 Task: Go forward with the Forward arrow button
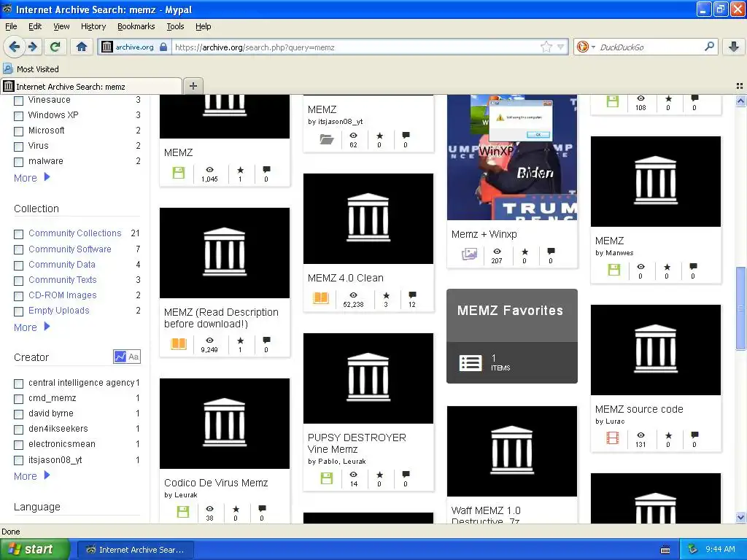(x=32, y=47)
